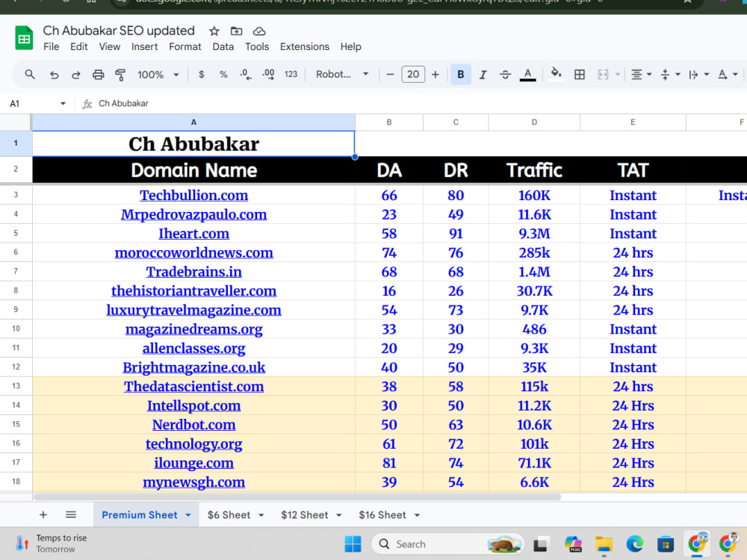
Task: Open the File menu
Action: point(51,46)
